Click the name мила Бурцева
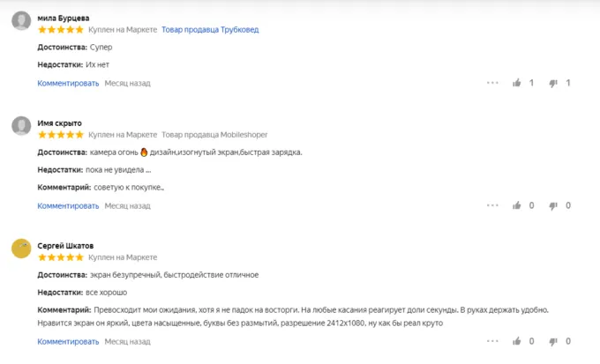The height and width of the screenshot is (364, 600). click(63, 17)
